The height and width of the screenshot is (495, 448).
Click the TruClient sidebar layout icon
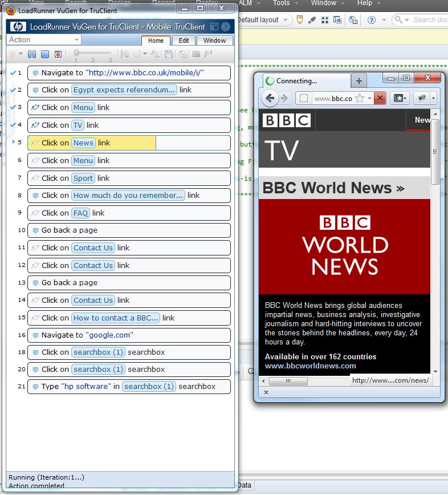coord(214,27)
